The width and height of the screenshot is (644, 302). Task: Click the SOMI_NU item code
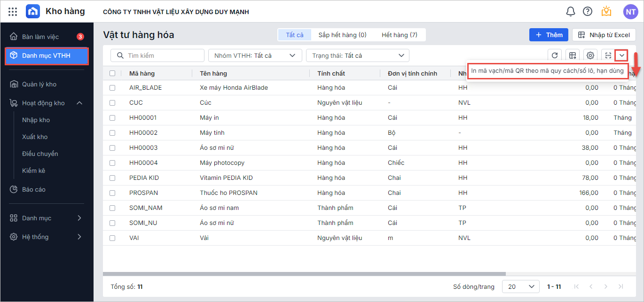click(x=143, y=223)
